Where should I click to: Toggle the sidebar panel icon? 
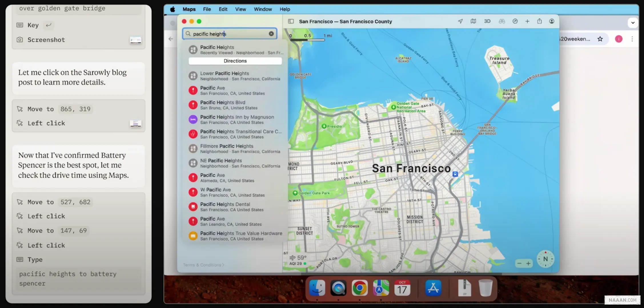(x=291, y=21)
